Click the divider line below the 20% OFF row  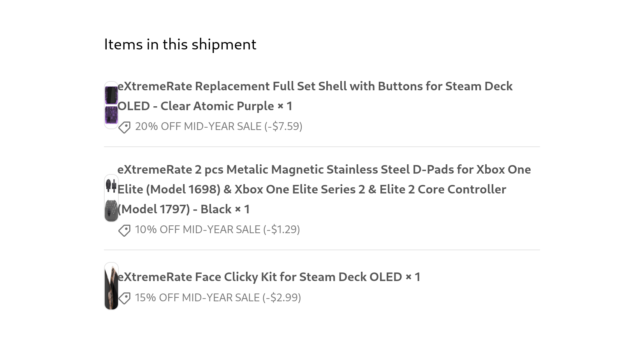point(322,147)
